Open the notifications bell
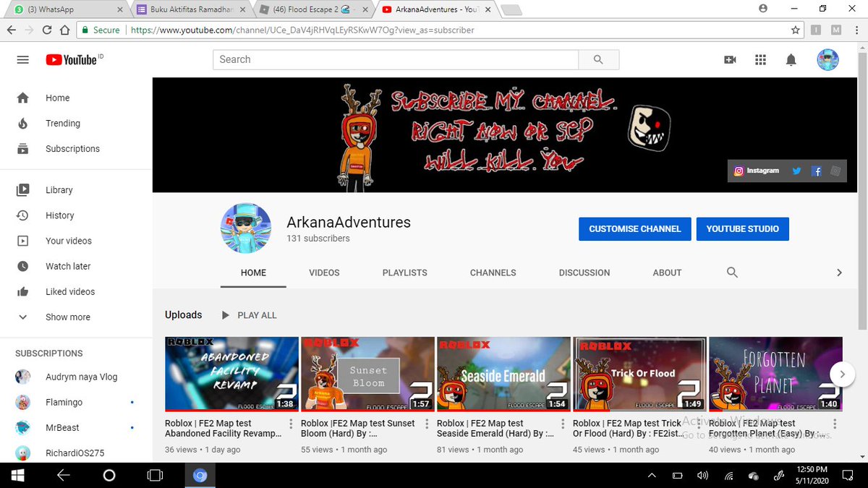Viewport: 868px width, 488px height. [791, 60]
